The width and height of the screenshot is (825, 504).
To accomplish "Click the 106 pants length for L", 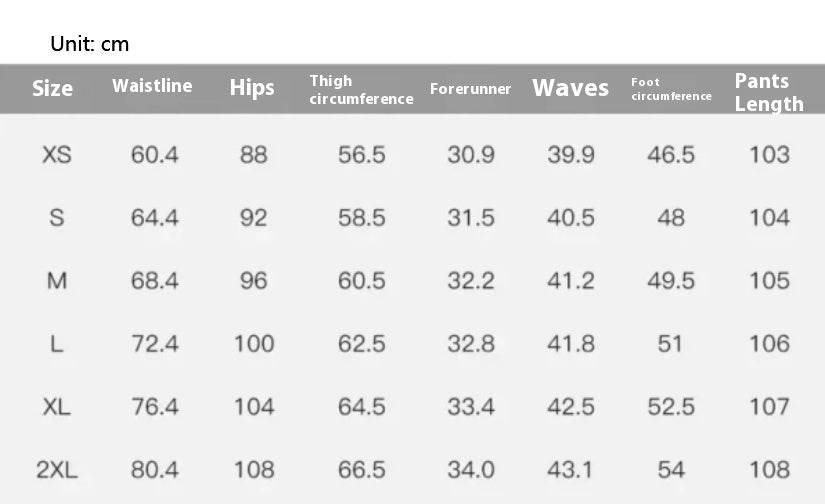I will pyautogui.click(x=769, y=344).
